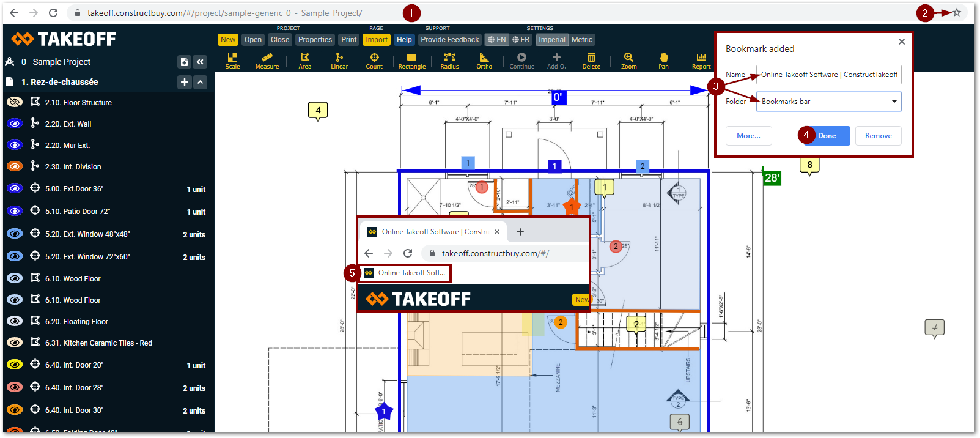The width and height of the screenshot is (980, 438).
Task: Toggle visibility of 6.40 Int. Door 20"
Action: 15,365
